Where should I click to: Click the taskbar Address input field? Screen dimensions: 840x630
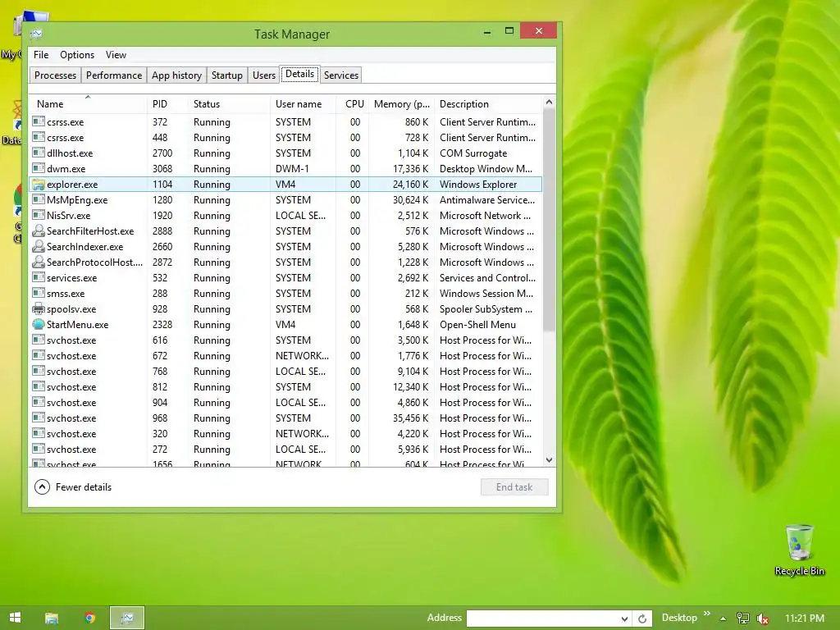pyautogui.click(x=541, y=619)
